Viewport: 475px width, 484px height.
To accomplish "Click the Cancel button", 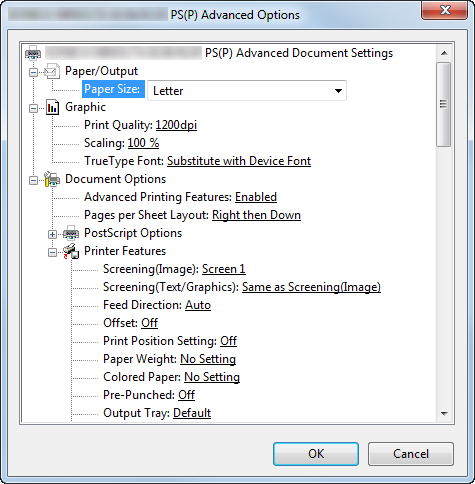I will coord(411,454).
